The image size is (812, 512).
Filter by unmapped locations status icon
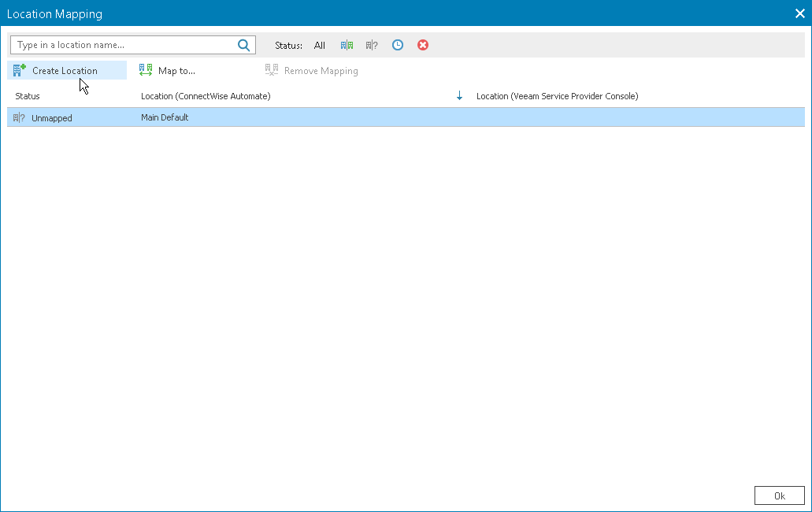(371, 45)
